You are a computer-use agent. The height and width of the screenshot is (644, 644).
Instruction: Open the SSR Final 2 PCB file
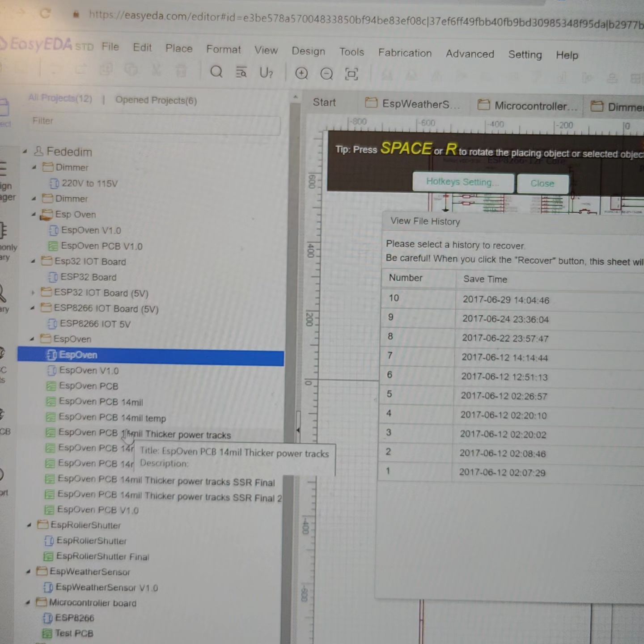(x=169, y=496)
